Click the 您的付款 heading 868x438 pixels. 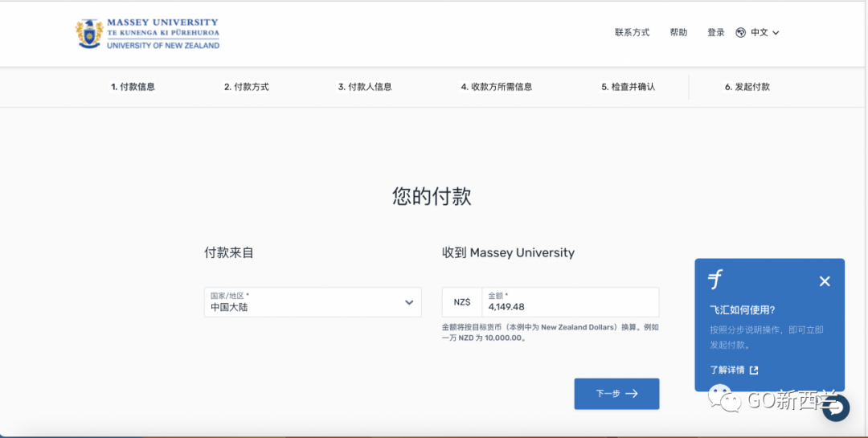432,197
